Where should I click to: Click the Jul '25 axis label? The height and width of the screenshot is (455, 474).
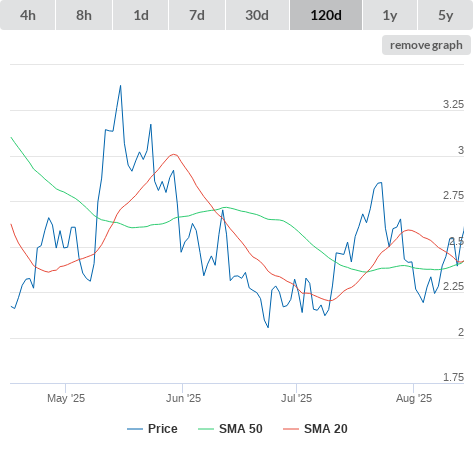coord(296,398)
